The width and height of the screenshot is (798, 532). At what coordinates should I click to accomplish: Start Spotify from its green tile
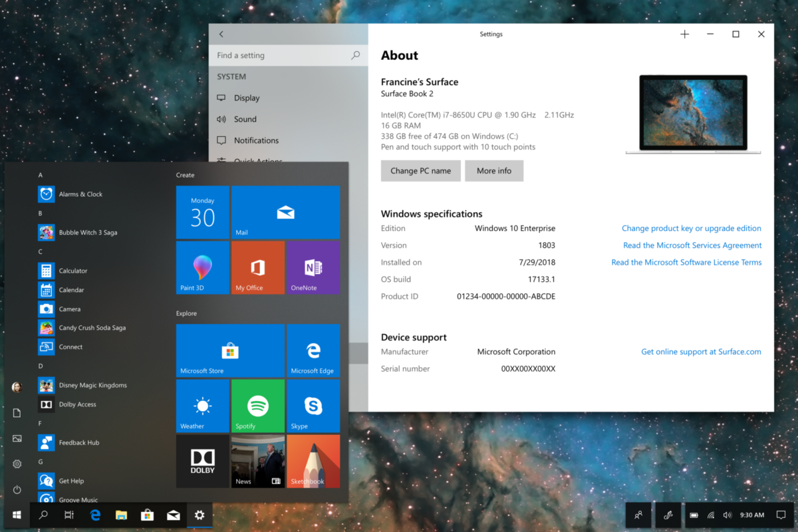click(x=258, y=406)
